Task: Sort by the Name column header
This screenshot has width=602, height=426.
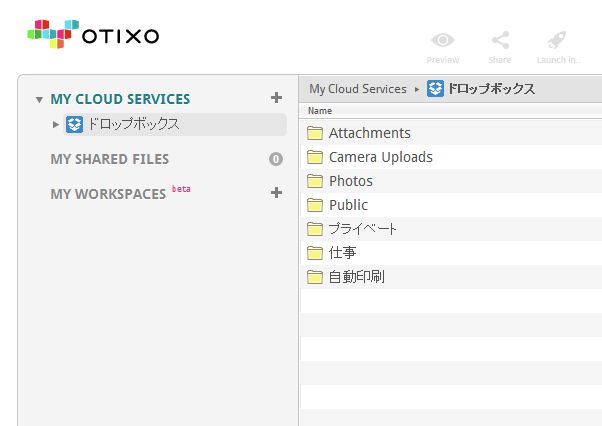Action: pyautogui.click(x=320, y=111)
